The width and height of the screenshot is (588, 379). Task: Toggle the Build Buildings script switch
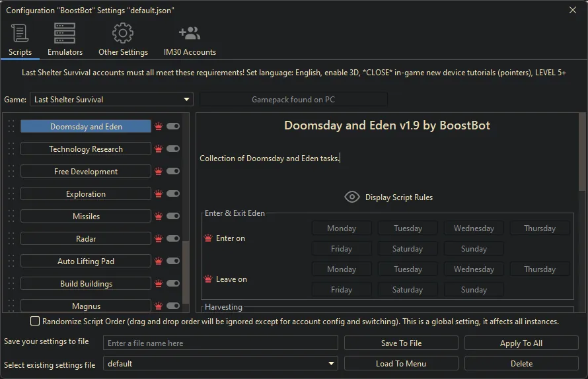point(173,284)
